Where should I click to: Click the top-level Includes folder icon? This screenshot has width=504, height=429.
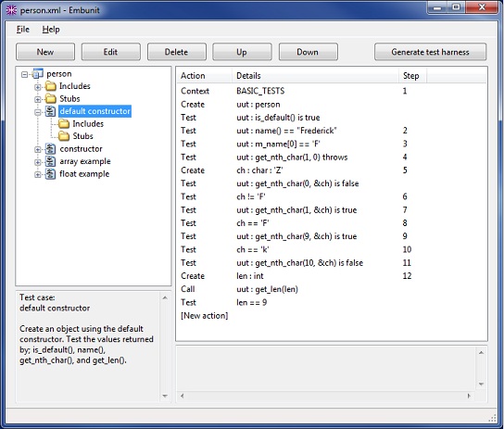click(50, 86)
